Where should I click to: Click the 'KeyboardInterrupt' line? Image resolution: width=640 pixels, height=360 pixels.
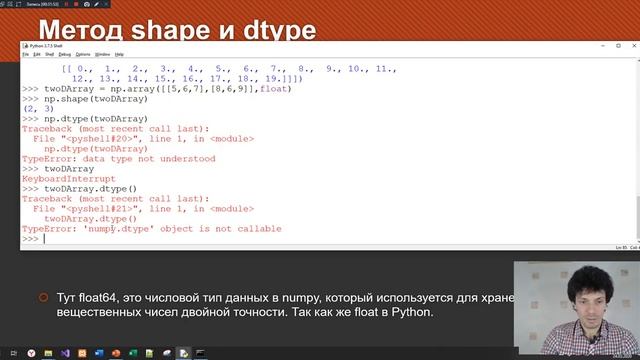69,179
